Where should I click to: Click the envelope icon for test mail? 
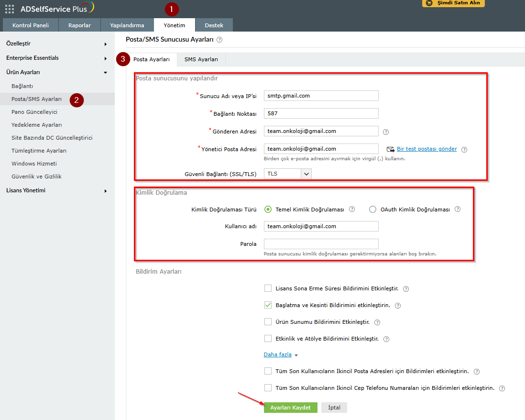(x=390, y=149)
